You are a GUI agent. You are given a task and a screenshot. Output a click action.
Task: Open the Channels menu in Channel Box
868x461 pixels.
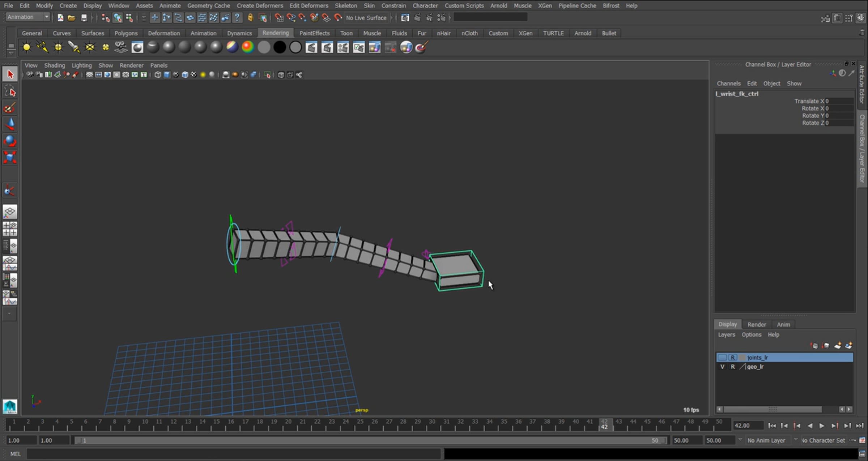728,84
